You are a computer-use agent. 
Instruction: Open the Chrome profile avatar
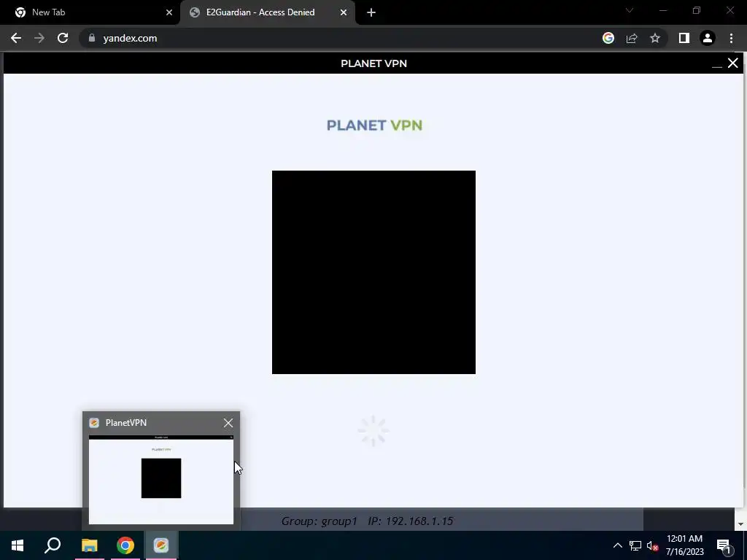pos(708,38)
